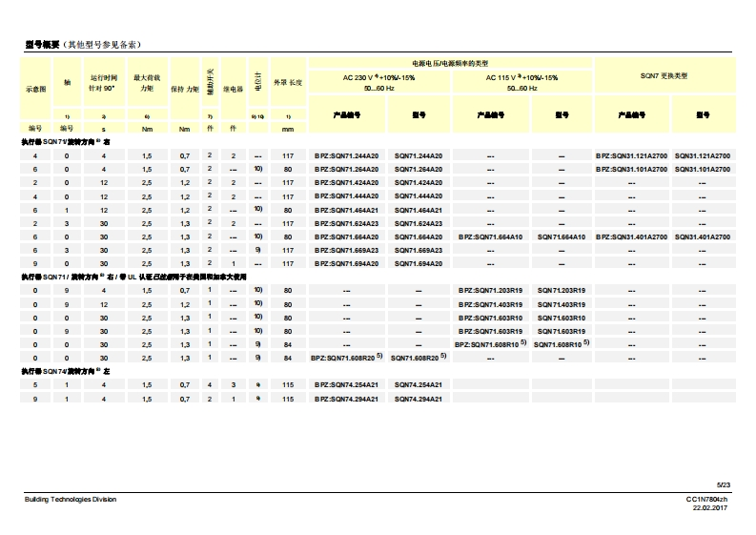
Task: Select the SQN7 更换类型 header cell
Action: click(663, 74)
